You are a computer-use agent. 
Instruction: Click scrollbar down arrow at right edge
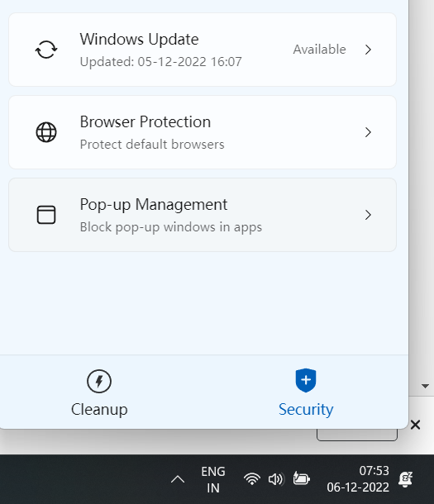[425, 386]
